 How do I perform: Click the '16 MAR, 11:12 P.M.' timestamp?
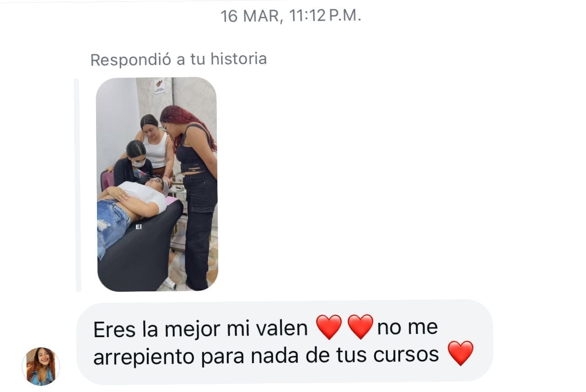click(x=291, y=16)
